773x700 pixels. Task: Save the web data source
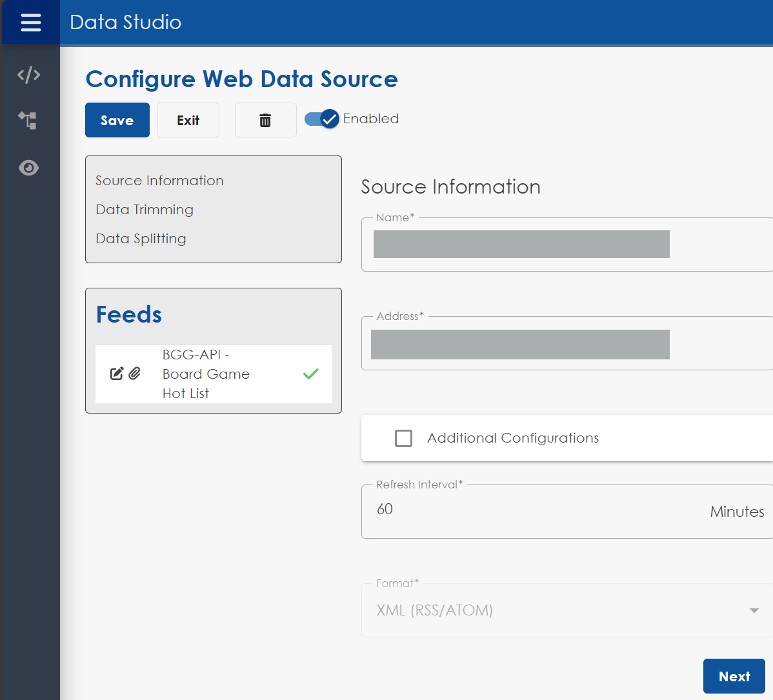click(x=117, y=120)
